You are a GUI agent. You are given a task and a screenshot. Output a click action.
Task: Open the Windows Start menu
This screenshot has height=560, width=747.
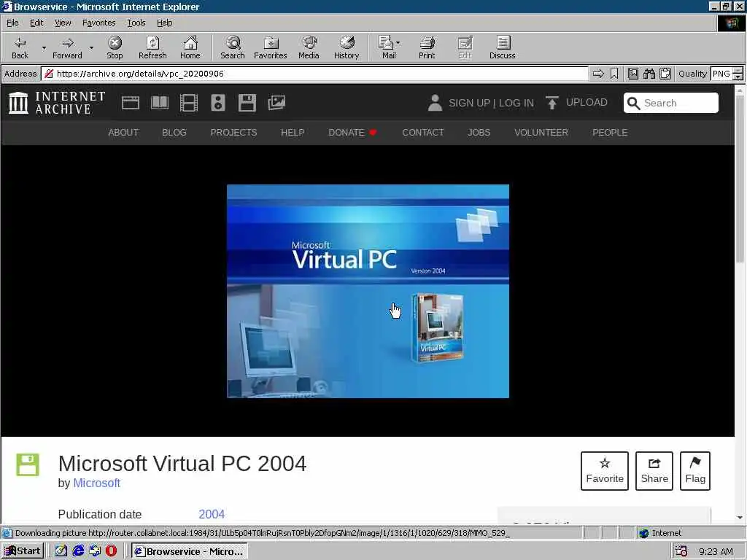[x=23, y=551]
